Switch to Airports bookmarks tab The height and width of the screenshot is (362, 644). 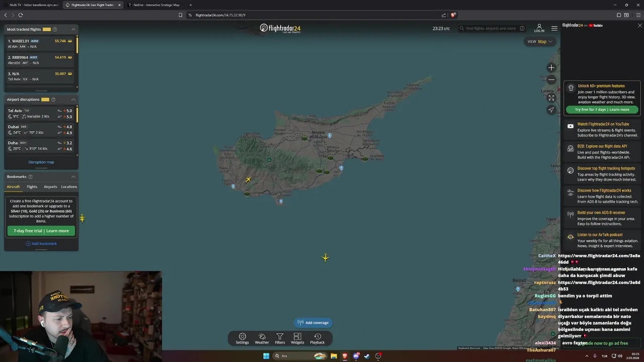(50, 187)
